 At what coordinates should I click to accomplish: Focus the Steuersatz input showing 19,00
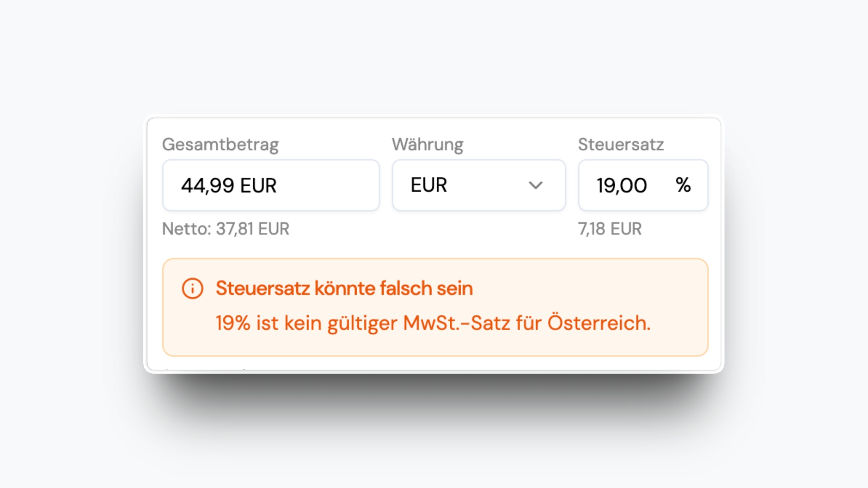[x=633, y=185]
